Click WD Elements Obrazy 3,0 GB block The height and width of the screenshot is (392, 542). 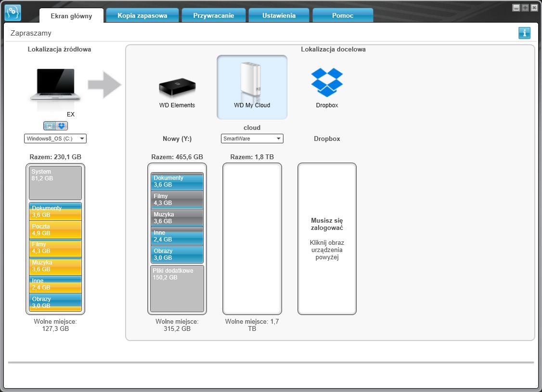click(x=177, y=254)
